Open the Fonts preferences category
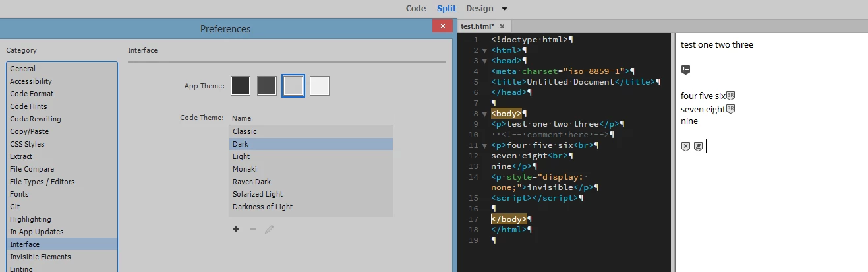The height and width of the screenshot is (272, 868). coord(62,194)
